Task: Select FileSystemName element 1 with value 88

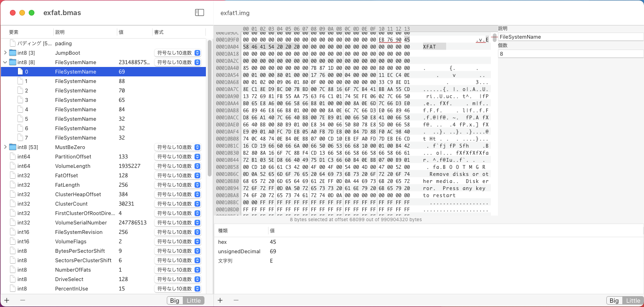Action: click(103, 81)
